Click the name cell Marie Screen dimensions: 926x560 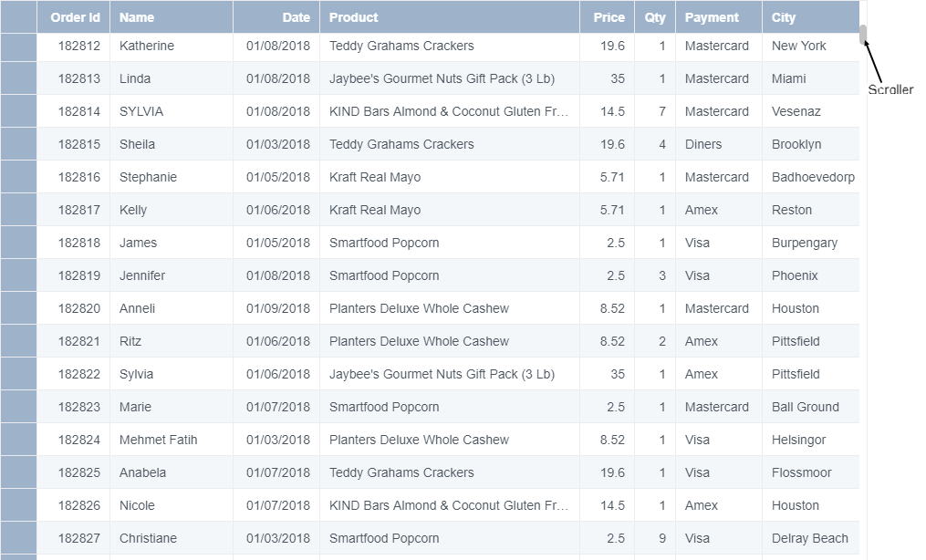click(172, 407)
